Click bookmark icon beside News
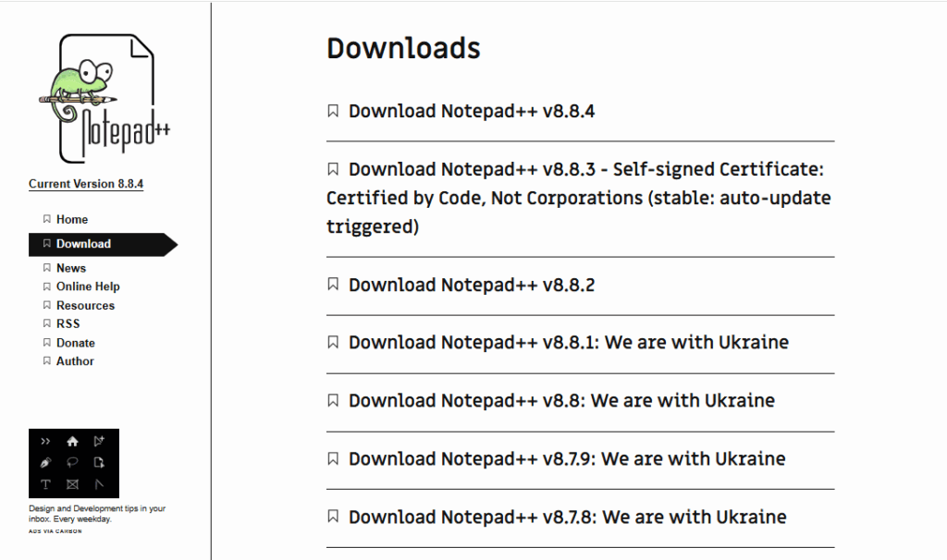The height and width of the screenshot is (560, 947). pos(46,268)
